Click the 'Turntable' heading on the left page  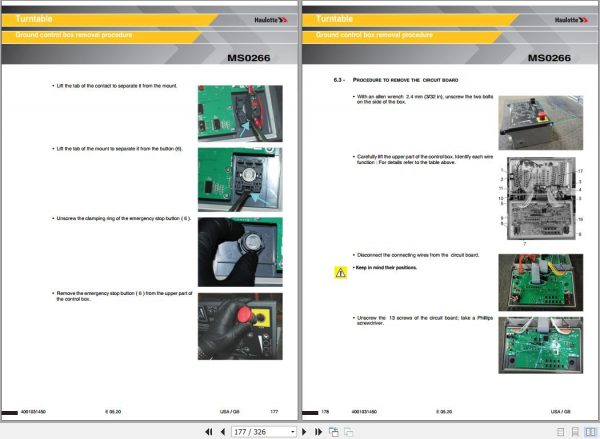(34, 19)
